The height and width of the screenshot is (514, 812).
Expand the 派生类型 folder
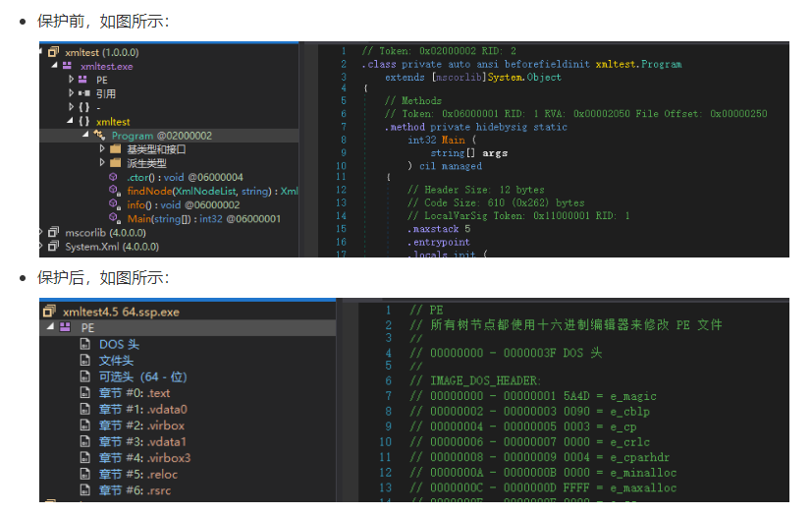(101, 163)
